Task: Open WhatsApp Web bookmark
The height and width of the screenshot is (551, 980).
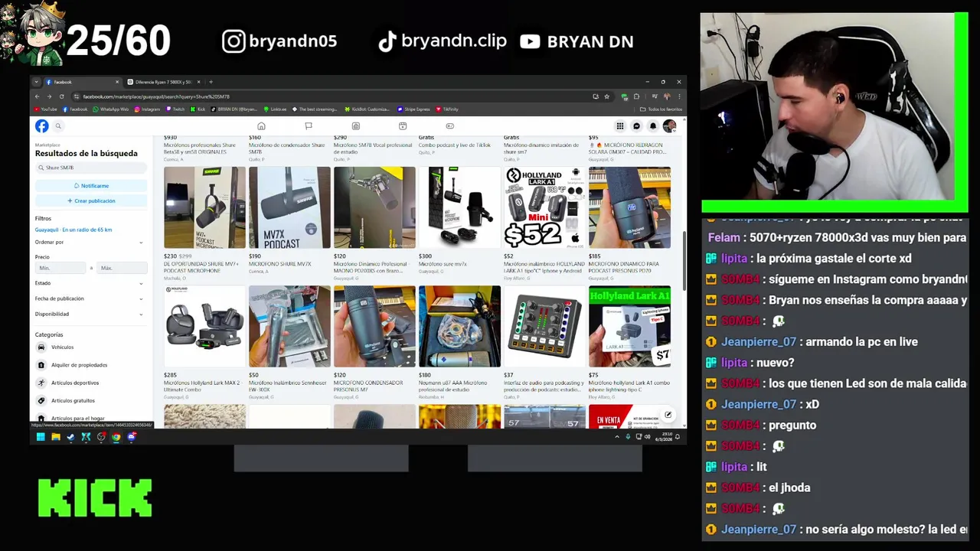Action: point(110,109)
